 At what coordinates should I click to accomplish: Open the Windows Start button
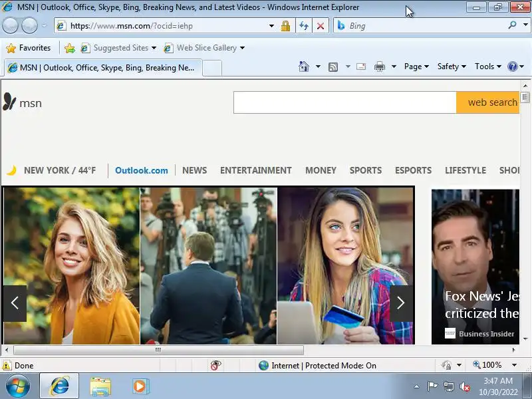tap(18, 386)
